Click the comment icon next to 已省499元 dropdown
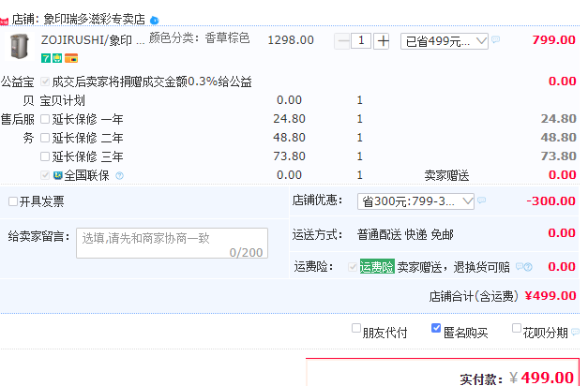 495,39
